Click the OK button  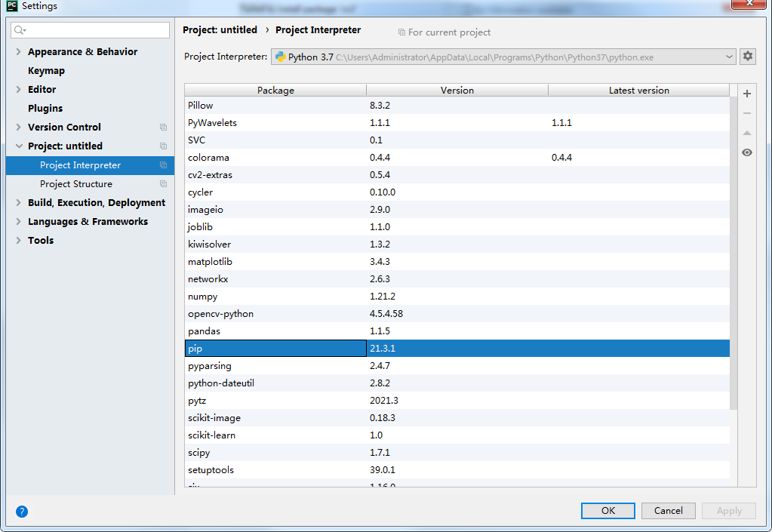(608, 511)
